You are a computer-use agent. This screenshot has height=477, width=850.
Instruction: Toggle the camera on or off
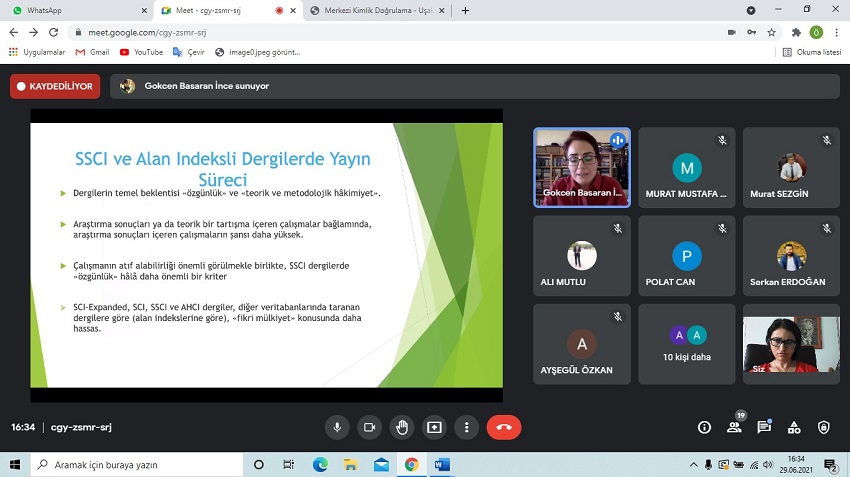pyautogui.click(x=369, y=427)
